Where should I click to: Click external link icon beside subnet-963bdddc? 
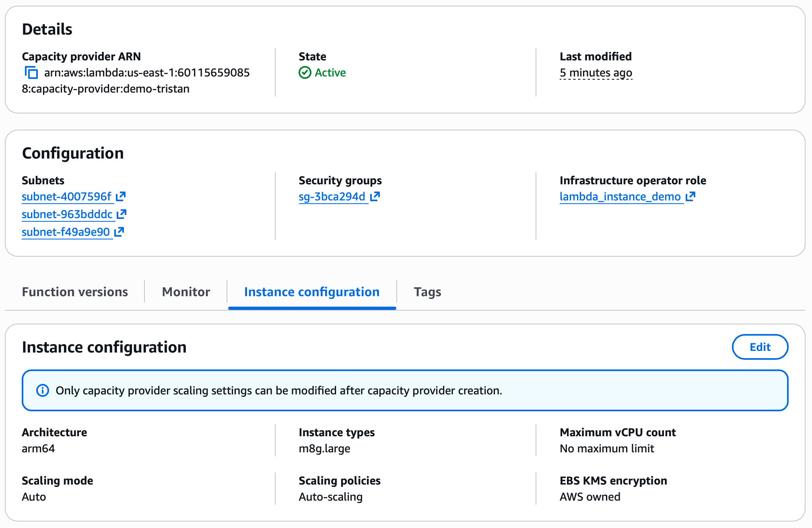click(122, 214)
